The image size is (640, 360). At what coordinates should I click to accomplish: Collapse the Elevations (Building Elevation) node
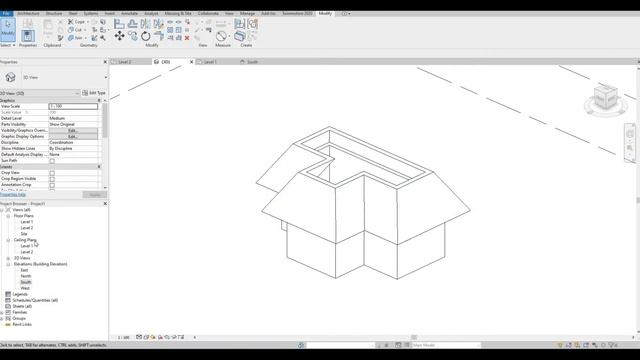tap(8, 264)
